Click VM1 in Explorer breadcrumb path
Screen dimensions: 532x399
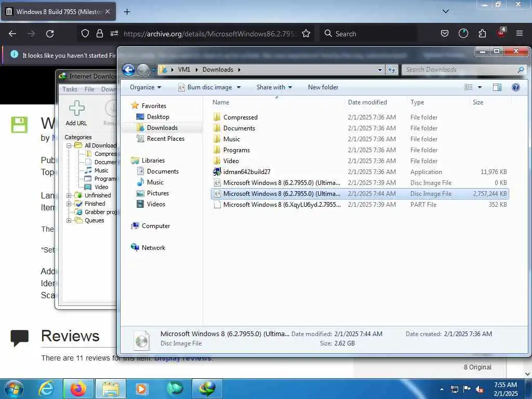point(184,70)
